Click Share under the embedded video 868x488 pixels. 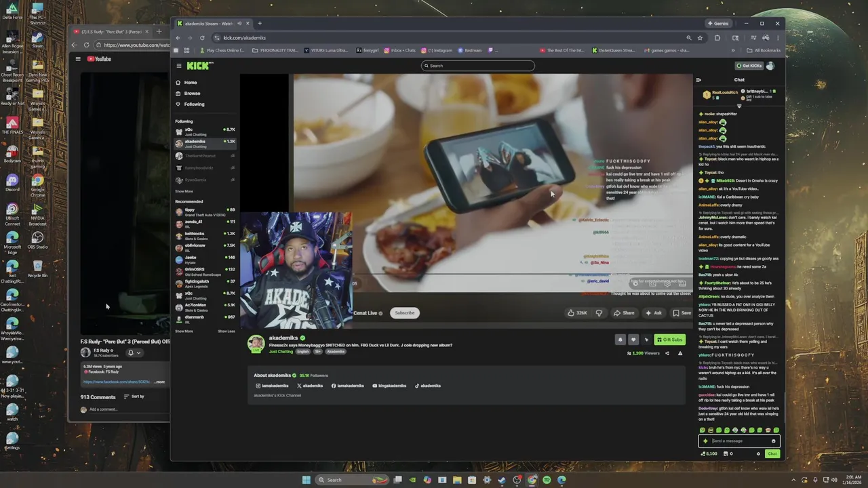click(624, 312)
